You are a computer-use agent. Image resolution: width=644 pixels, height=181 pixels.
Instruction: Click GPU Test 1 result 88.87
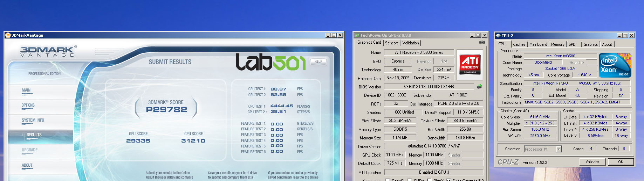278,89
